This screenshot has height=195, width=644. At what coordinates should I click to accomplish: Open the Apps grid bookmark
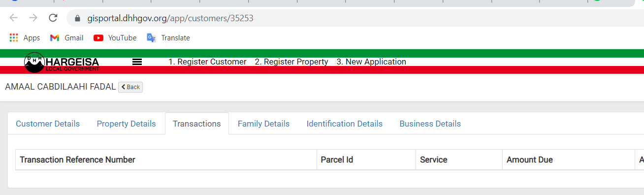coord(25,38)
